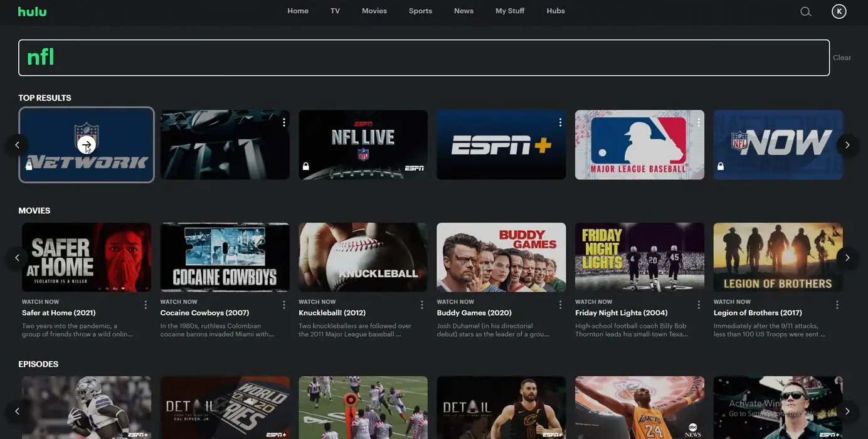Screen dimensions: 868x439
Task: Click Watch Now above Safer at Home
Action: [x=40, y=302]
